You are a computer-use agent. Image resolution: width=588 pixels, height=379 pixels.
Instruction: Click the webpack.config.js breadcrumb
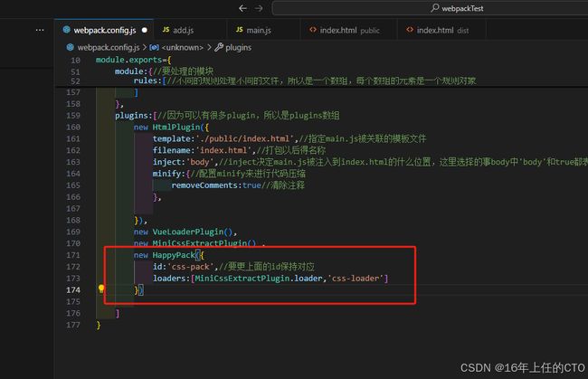click(109, 48)
